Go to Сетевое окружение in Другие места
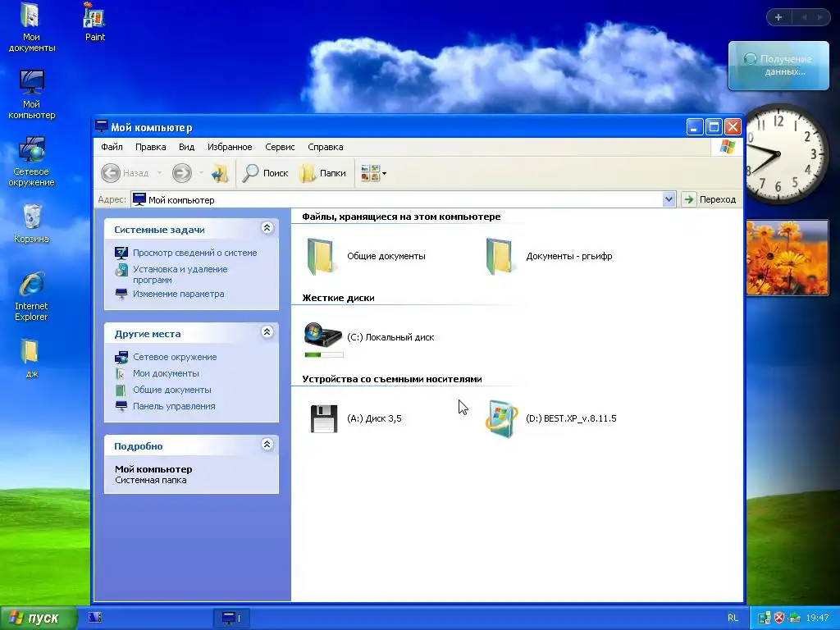The height and width of the screenshot is (630, 840). 175,357
